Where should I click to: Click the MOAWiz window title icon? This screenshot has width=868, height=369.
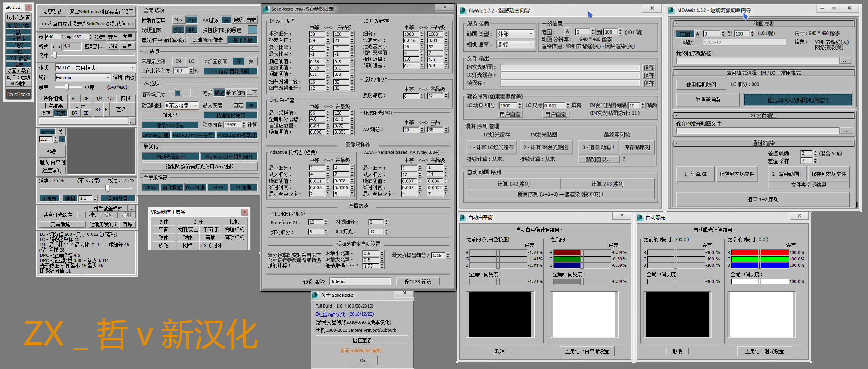click(671, 10)
